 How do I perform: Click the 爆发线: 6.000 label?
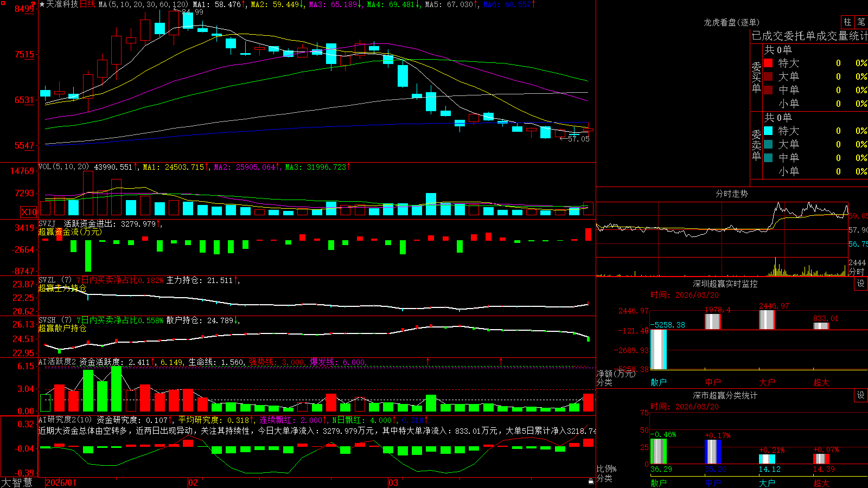(x=338, y=362)
